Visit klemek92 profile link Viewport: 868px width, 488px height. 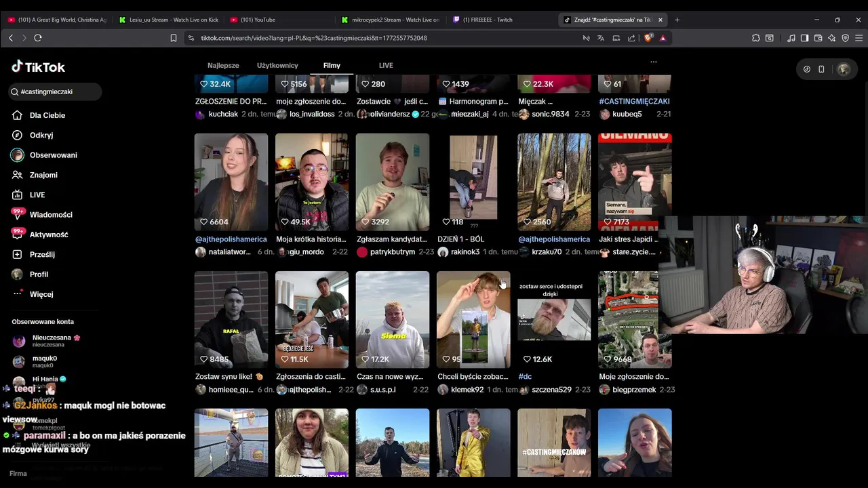tap(467, 390)
